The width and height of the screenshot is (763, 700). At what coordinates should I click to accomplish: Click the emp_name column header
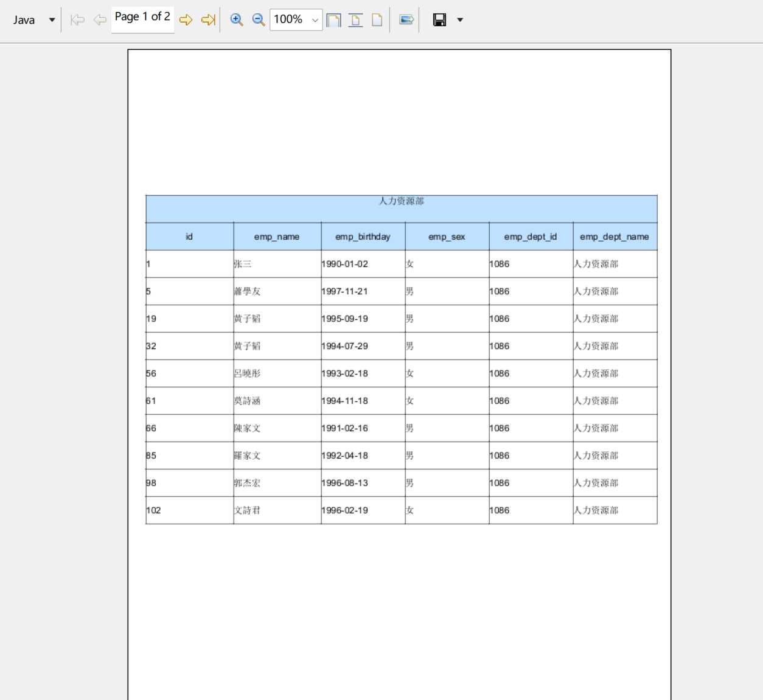coord(277,237)
